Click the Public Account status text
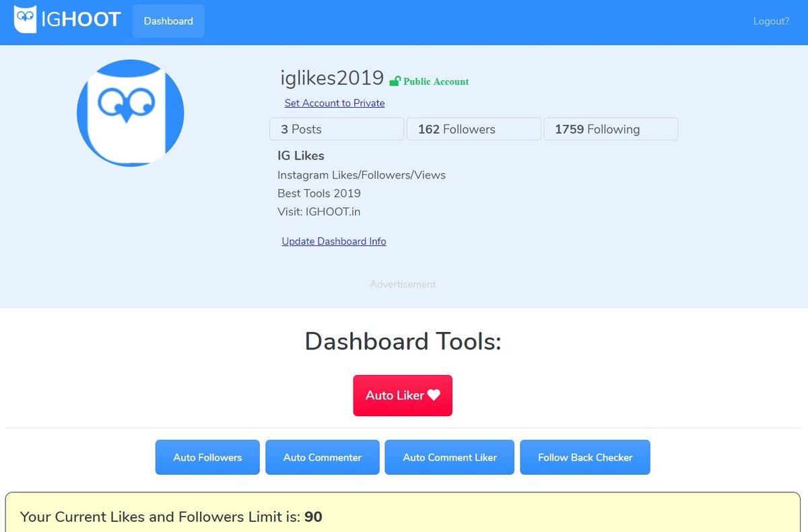Image resolution: width=808 pixels, height=532 pixels. pos(436,81)
